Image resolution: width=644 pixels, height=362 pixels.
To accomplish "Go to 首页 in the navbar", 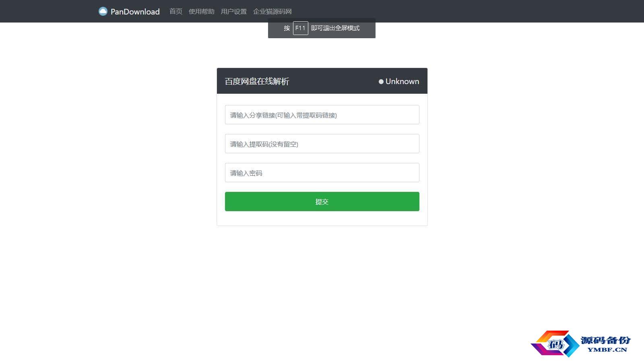I will click(x=176, y=11).
